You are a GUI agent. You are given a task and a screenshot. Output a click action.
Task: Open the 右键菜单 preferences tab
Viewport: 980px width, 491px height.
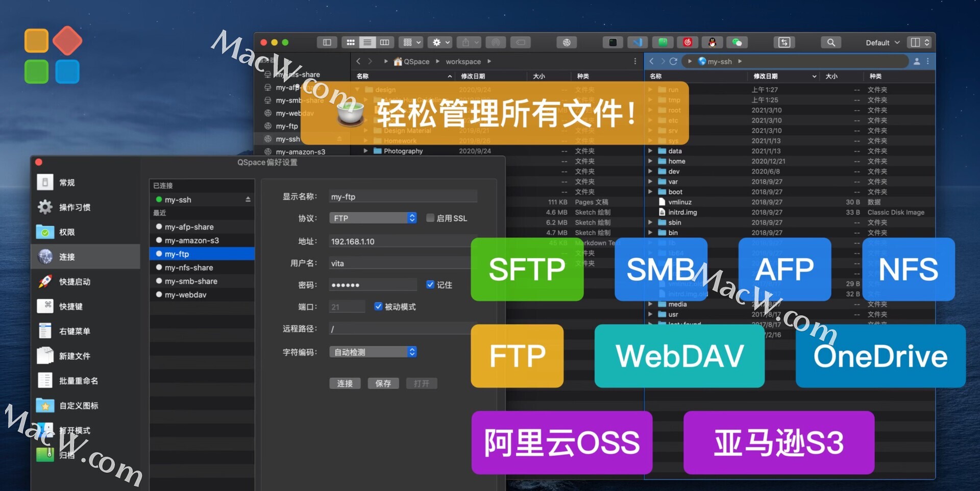86,331
